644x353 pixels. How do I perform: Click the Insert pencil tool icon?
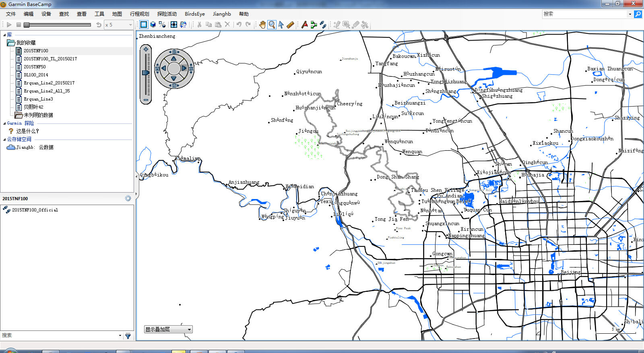(x=337, y=25)
